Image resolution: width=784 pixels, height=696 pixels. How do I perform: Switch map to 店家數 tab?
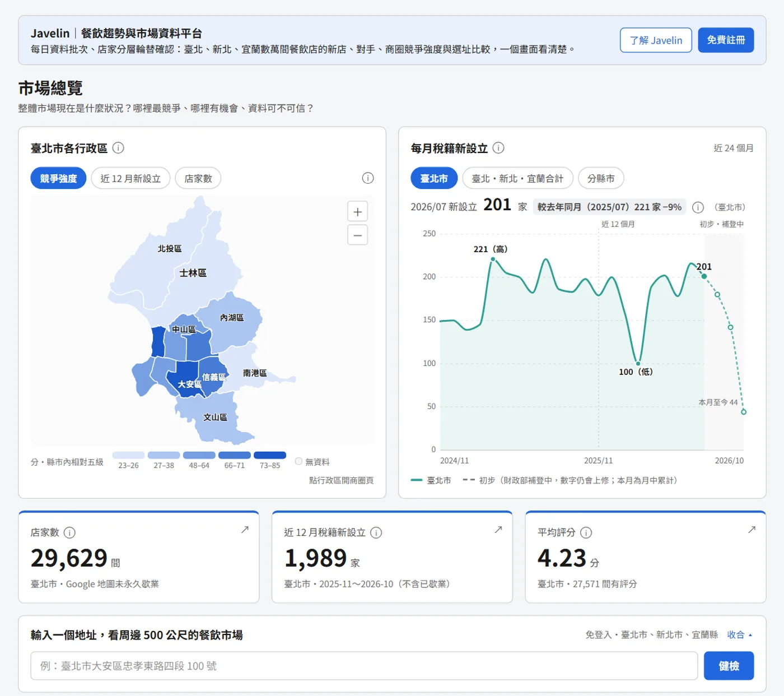point(198,178)
